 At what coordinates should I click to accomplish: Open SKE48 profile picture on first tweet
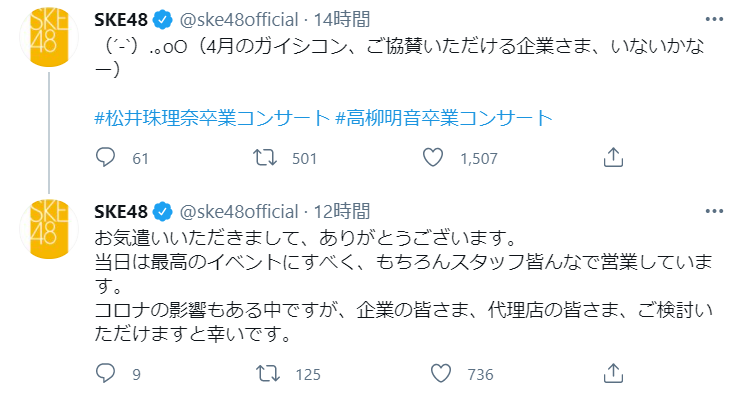point(49,37)
